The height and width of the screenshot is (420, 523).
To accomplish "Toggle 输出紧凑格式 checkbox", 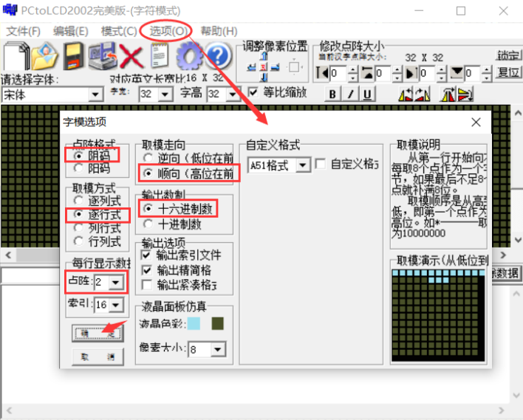I will pyautogui.click(x=146, y=285).
